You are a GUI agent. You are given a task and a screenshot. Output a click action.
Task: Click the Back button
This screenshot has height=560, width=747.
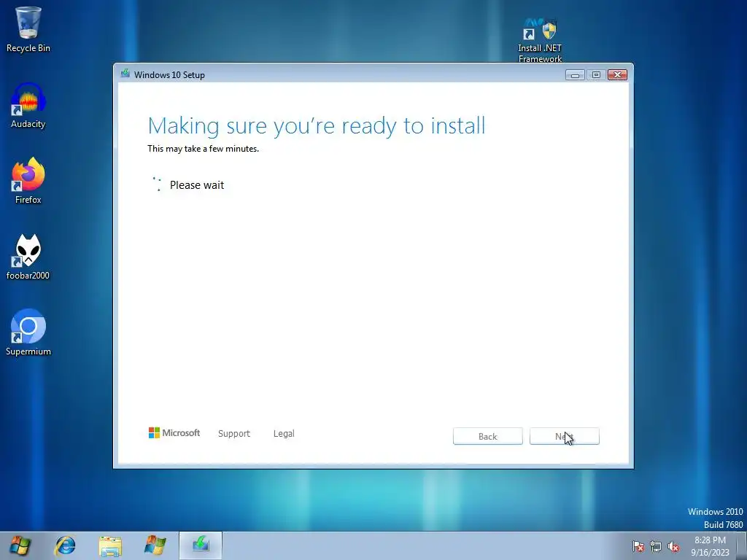tap(488, 436)
